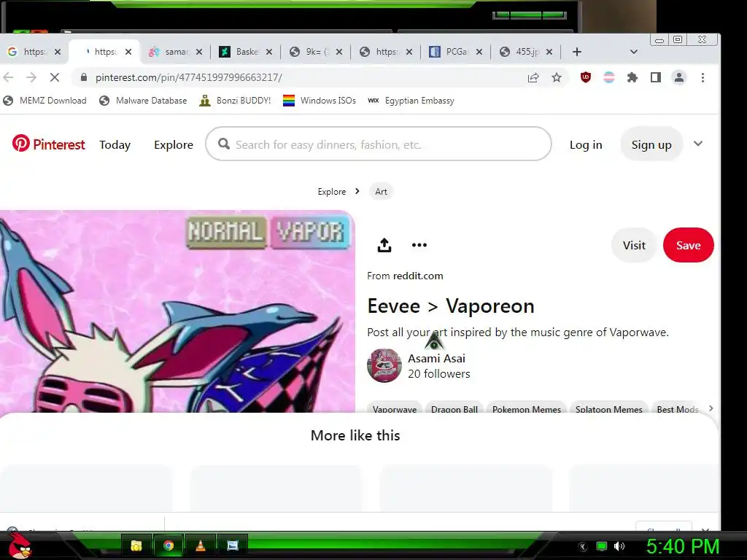Focus the Pinterest search field
The width and height of the screenshot is (747, 560).
click(379, 144)
